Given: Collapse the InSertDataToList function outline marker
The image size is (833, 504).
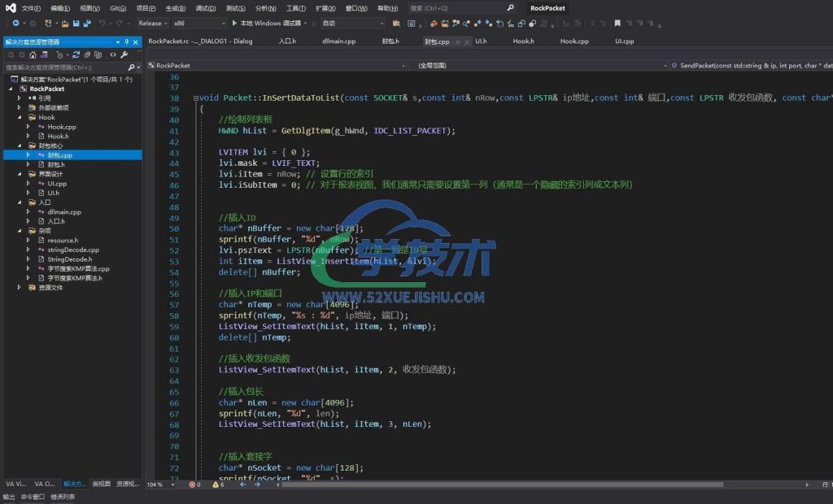Looking at the screenshot, I should (196, 98).
